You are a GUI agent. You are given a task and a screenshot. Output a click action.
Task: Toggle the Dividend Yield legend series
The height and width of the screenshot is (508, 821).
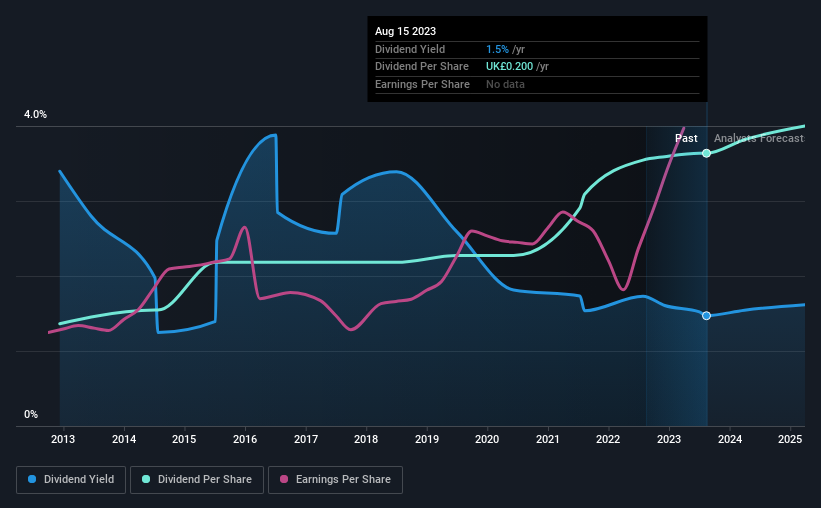[x=71, y=480]
